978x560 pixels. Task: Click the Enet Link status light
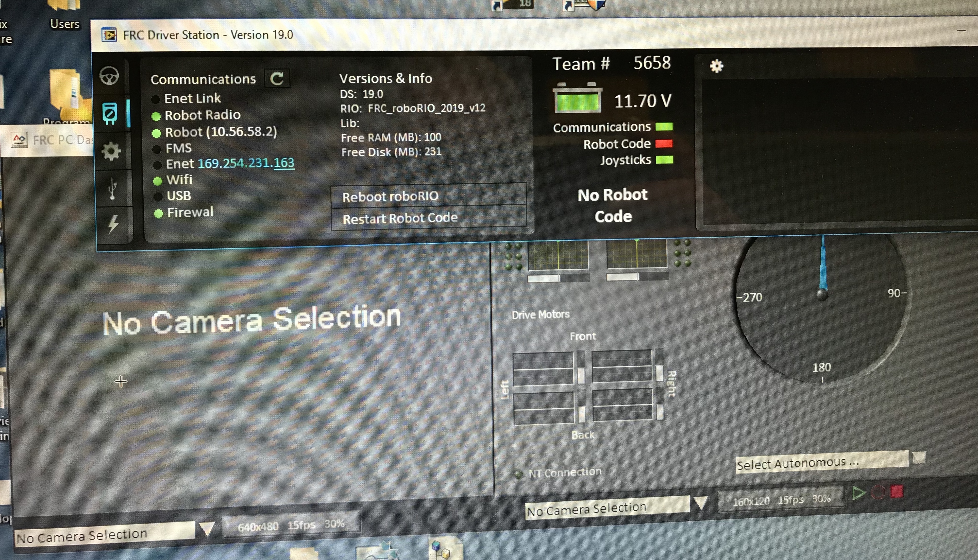click(156, 100)
